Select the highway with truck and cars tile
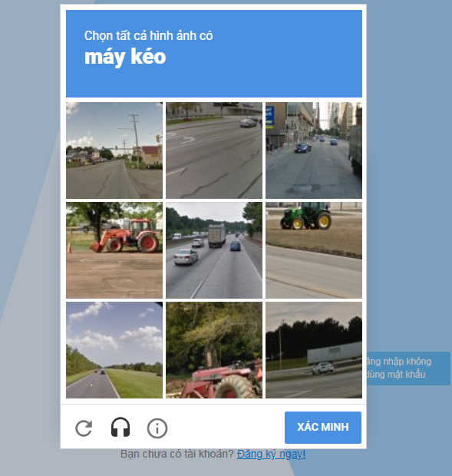The image size is (452, 476). (214, 250)
